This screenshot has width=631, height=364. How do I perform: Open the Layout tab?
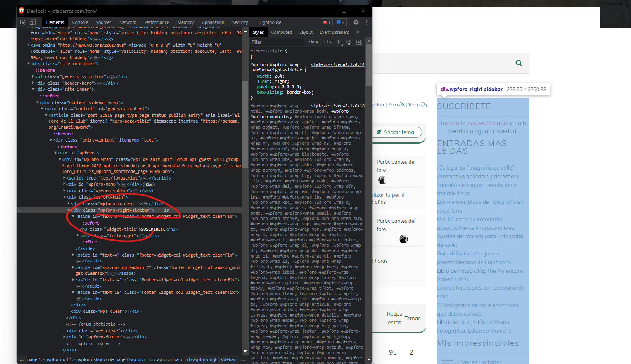[x=306, y=32]
